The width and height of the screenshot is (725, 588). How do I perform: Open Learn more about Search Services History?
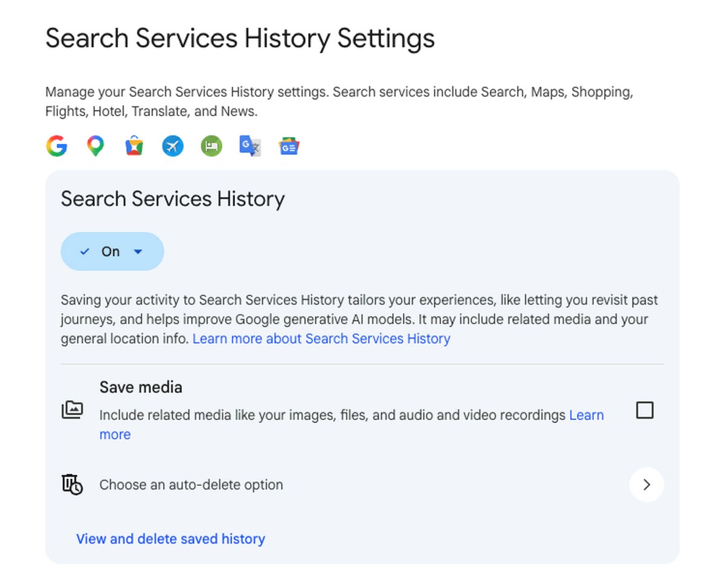pyautogui.click(x=321, y=338)
